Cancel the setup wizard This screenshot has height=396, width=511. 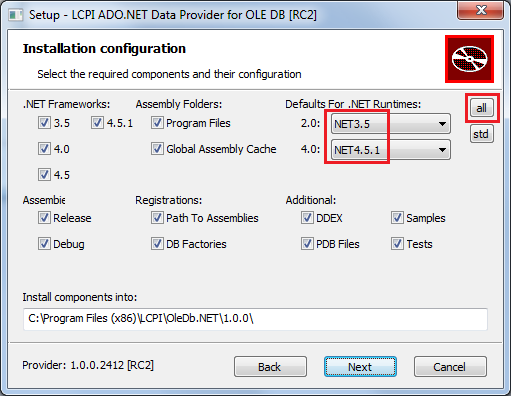click(x=450, y=367)
